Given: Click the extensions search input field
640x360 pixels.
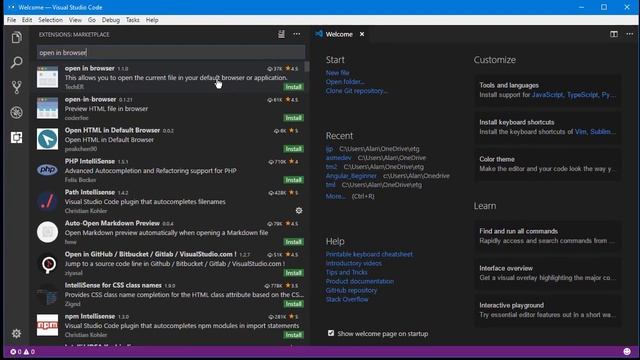Looking at the screenshot, I should click(x=171, y=52).
